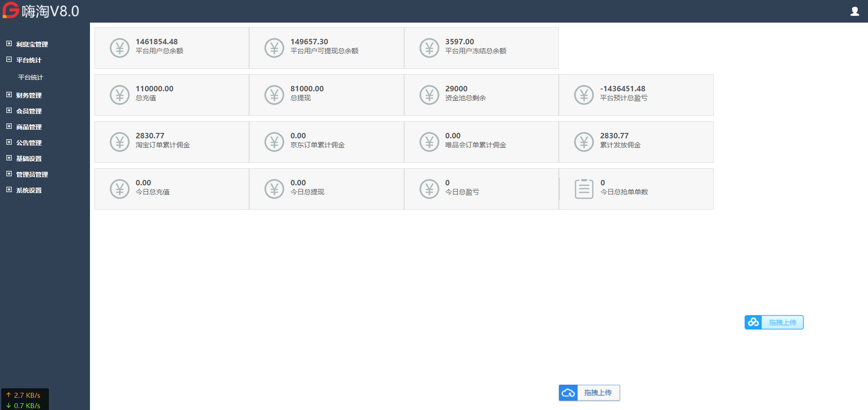Open the 平台统计 submenu item
The height and width of the screenshot is (410, 868).
tap(30, 77)
